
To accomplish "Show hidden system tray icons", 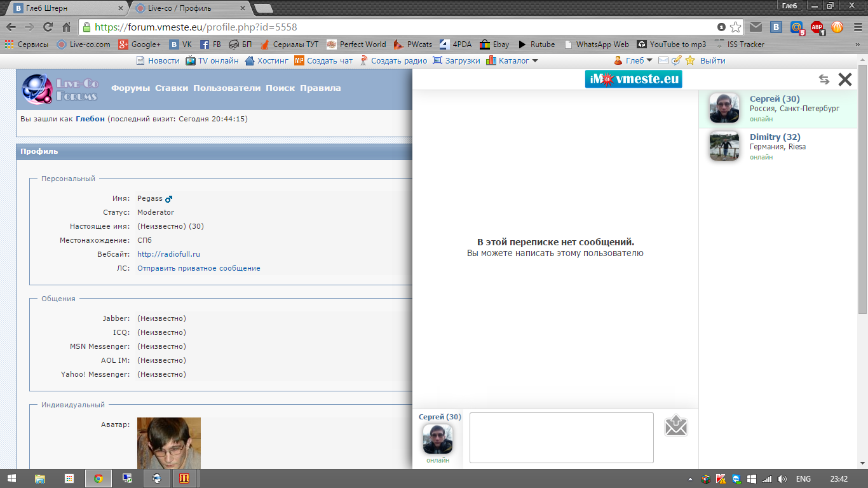I will click(691, 479).
